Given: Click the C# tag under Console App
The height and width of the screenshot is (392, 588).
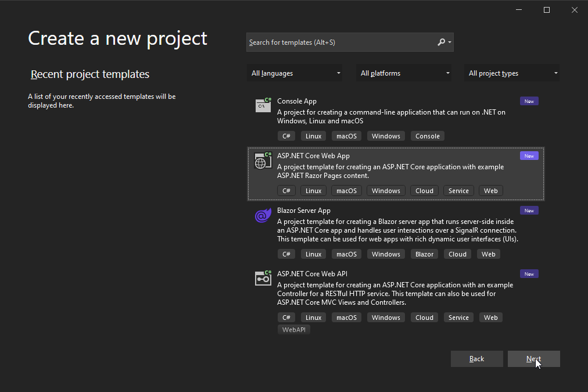Looking at the screenshot, I should point(286,136).
